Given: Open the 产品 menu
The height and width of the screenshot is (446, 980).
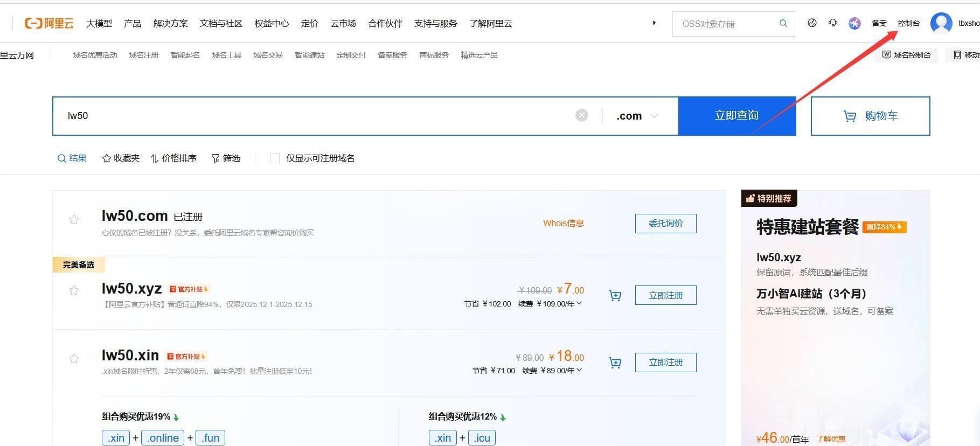Looking at the screenshot, I should [x=133, y=23].
